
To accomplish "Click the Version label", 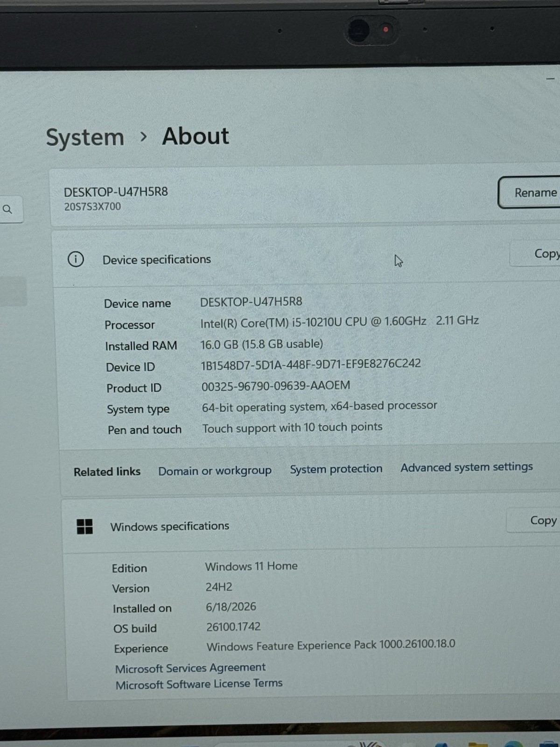I will pyautogui.click(x=131, y=588).
